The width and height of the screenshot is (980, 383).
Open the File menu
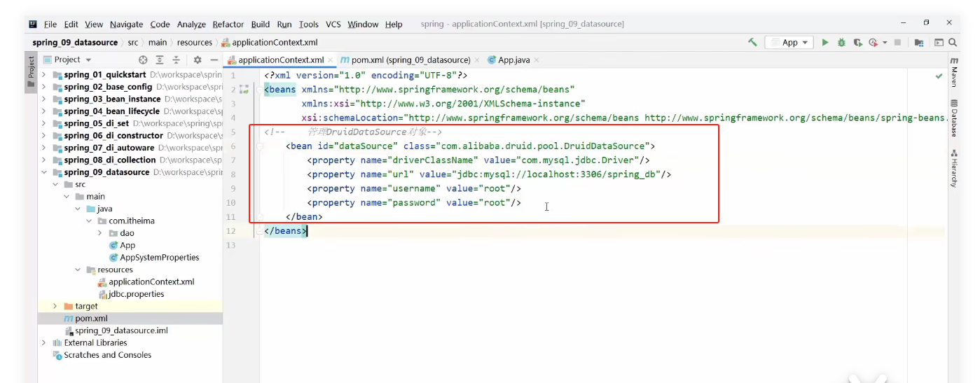tap(50, 24)
